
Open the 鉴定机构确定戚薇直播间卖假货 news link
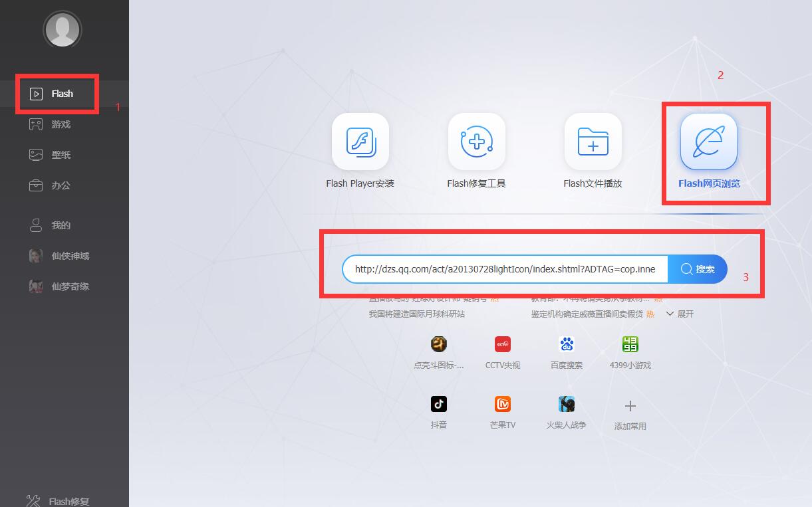pyautogui.click(x=587, y=314)
